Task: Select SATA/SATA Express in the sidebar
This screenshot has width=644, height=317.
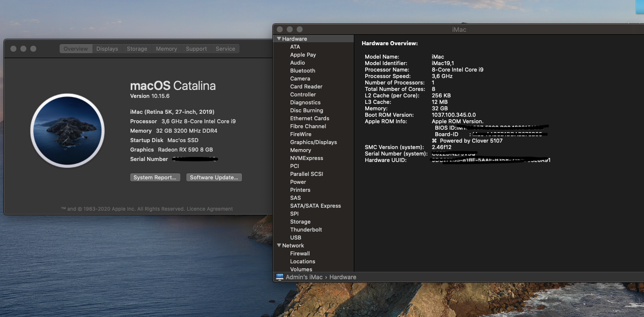Action: [x=316, y=206]
